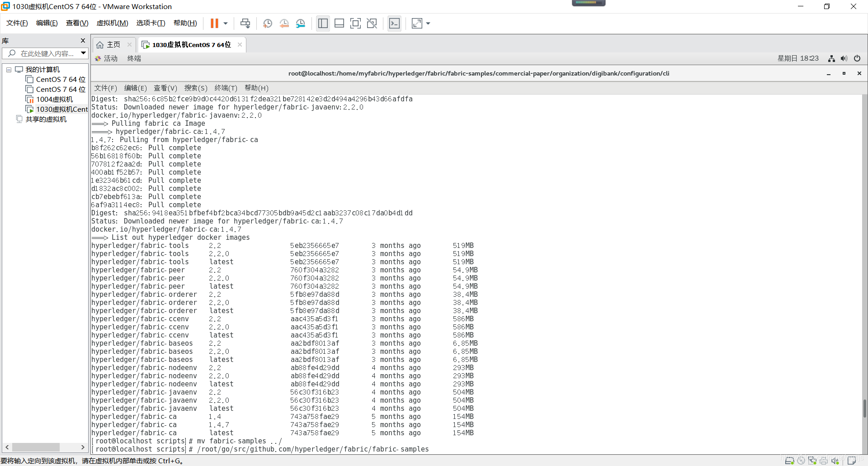The height and width of the screenshot is (466, 868).
Task: Open VMware's 选项卡(T) menu
Action: coord(151,23)
